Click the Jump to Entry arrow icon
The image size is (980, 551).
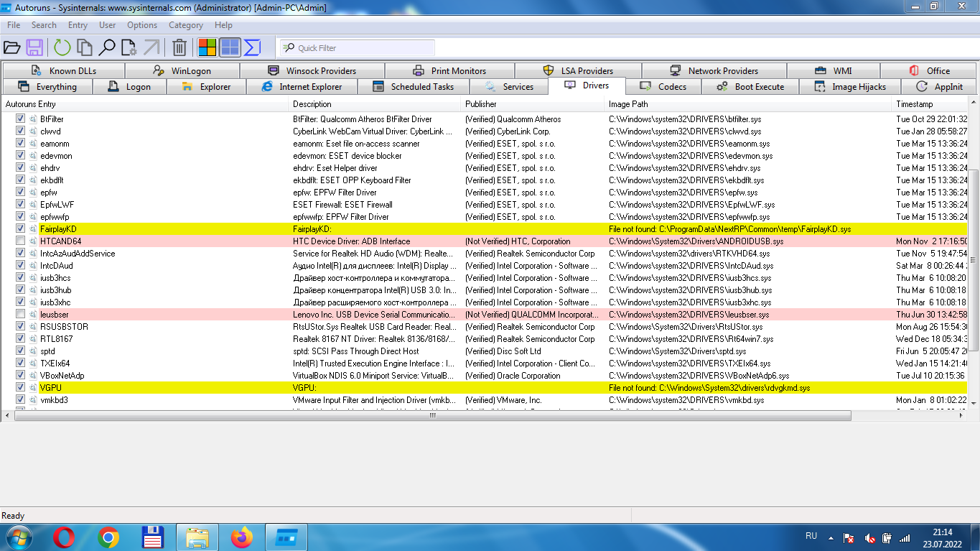point(151,48)
